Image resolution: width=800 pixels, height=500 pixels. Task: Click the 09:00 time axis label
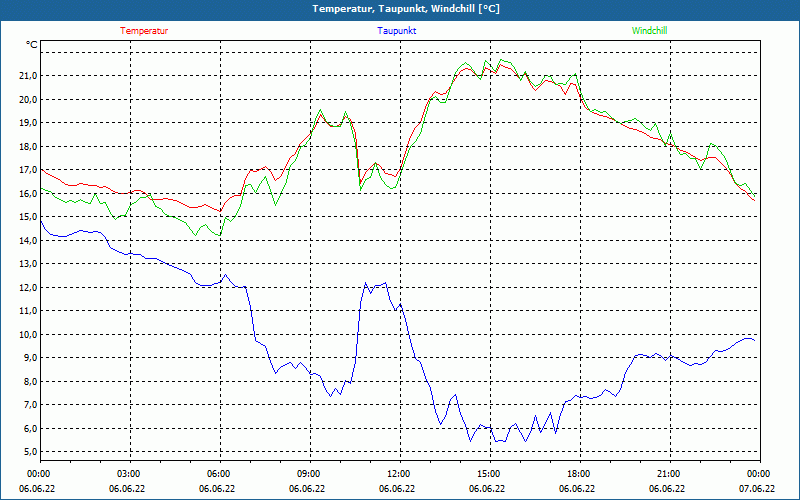[x=310, y=474]
